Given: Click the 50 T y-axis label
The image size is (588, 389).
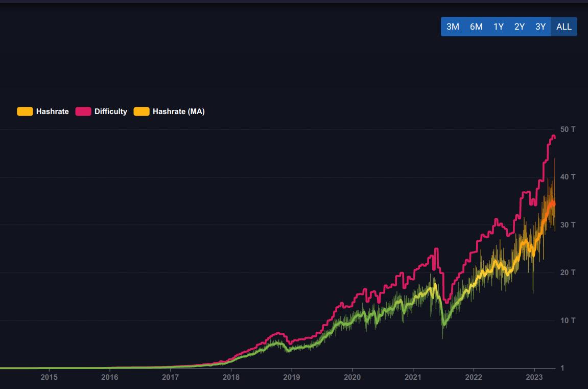Looking at the screenshot, I should coord(568,129).
